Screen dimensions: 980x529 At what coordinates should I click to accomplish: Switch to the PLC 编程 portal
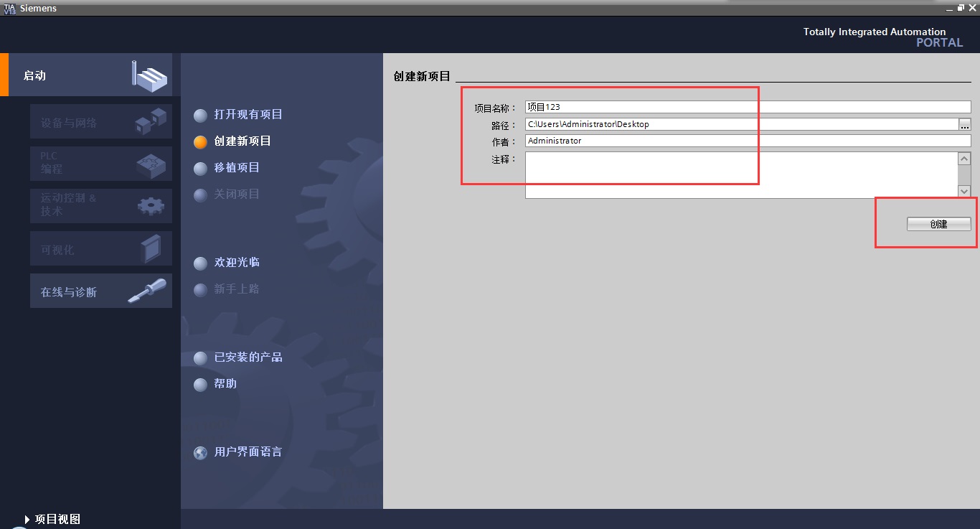101,163
